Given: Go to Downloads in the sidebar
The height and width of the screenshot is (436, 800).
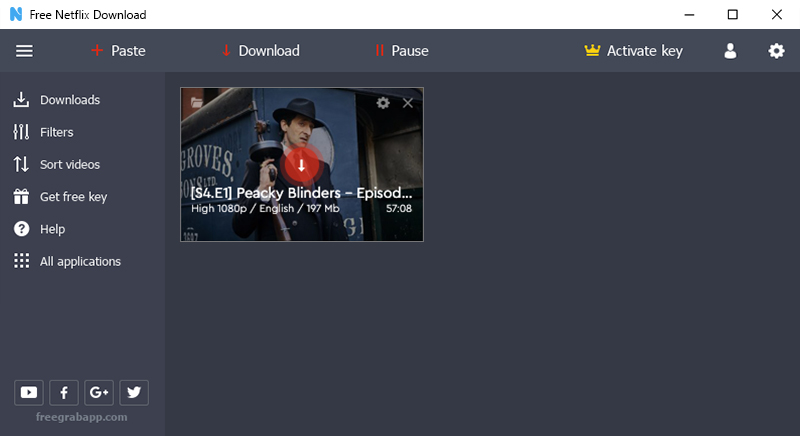Looking at the screenshot, I should coord(69,100).
